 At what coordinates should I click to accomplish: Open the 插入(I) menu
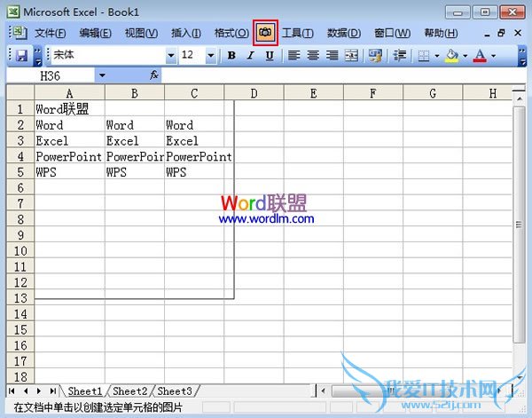186,33
